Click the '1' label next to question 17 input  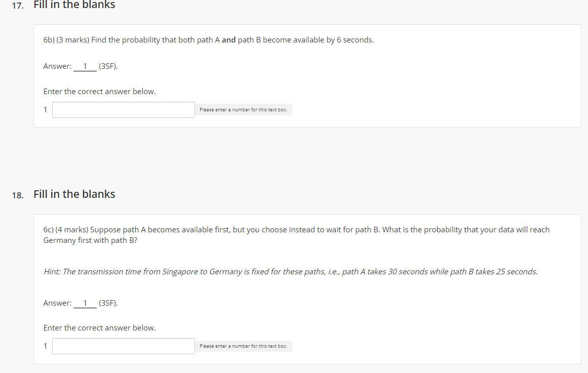45,109
